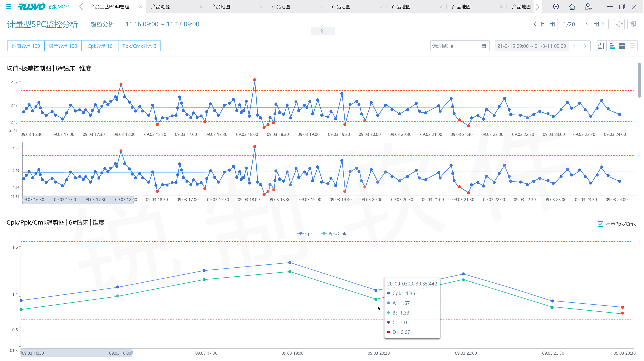Switch to the 产品溯源 tab
This screenshot has height=361, width=644.
click(161, 7)
